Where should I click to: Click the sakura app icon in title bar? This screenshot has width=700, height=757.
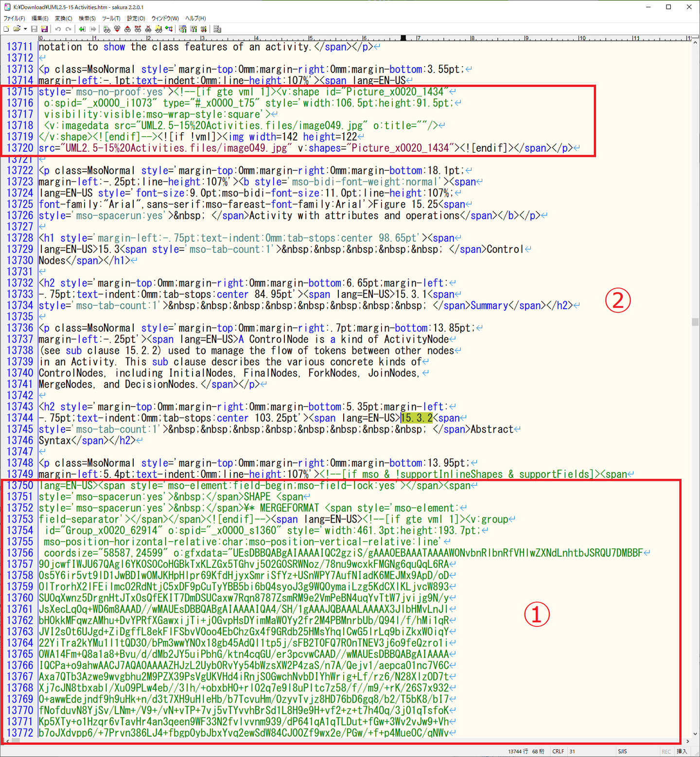[x=7, y=7]
